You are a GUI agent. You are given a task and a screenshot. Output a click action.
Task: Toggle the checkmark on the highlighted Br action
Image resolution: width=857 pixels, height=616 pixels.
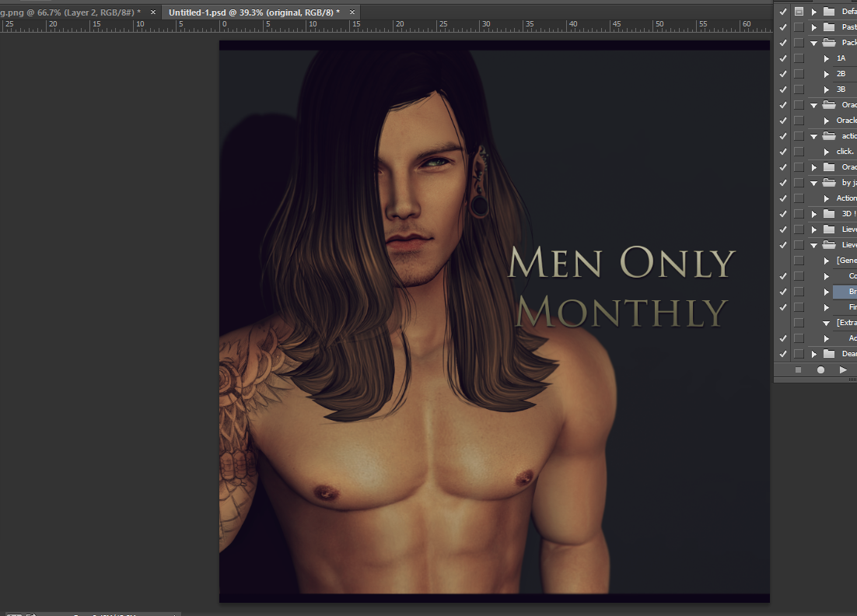(783, 292)
